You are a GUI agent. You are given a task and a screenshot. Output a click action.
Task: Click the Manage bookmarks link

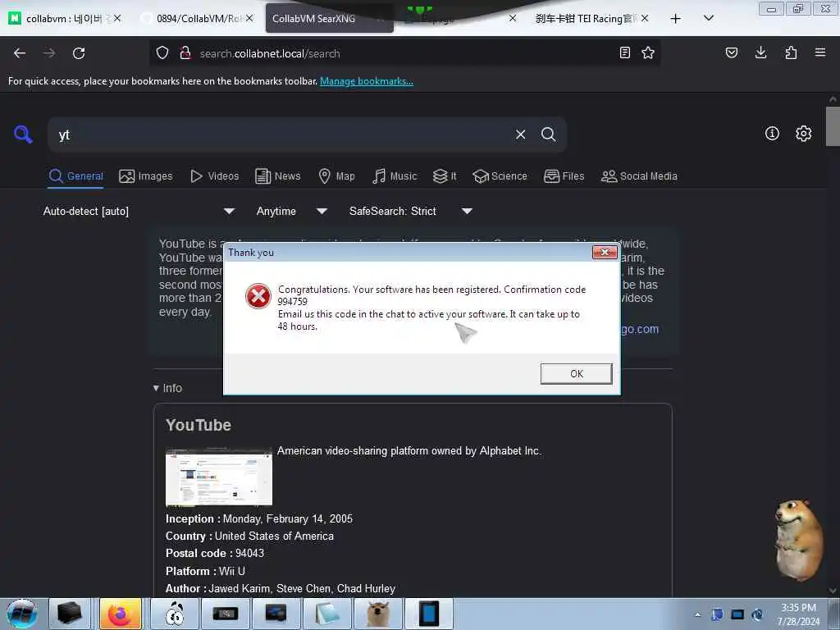coord(367,81)
